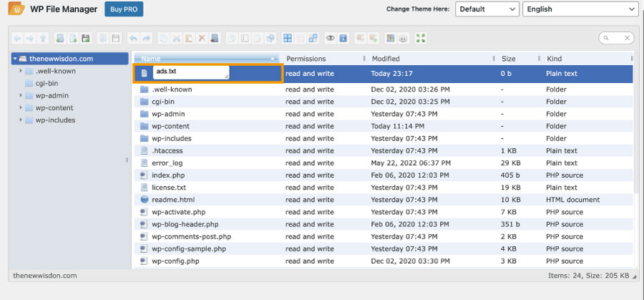Select wp-content in the sidebar tree
The image size is (644, 300).
tap(54, 108)
